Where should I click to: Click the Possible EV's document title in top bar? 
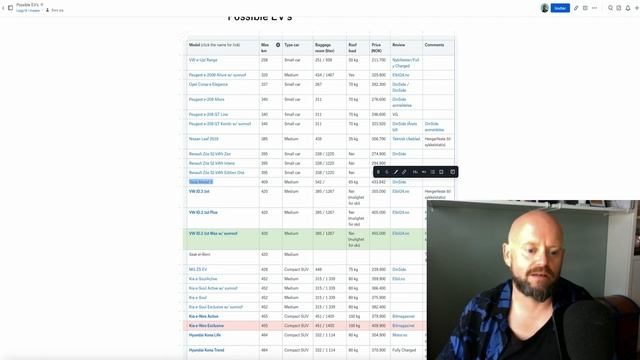[27, 4]
